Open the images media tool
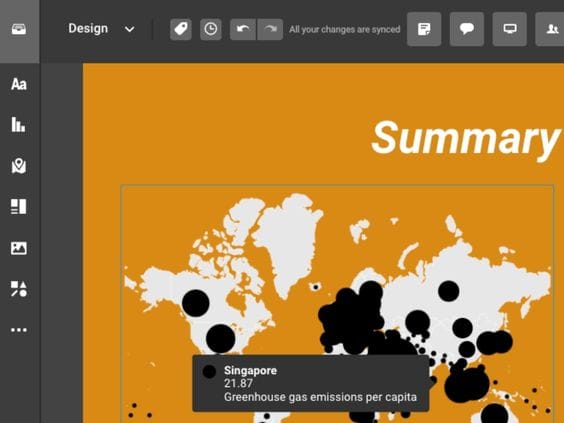The width and height of the screenshot is (564, 423). (x=19, y=248)
